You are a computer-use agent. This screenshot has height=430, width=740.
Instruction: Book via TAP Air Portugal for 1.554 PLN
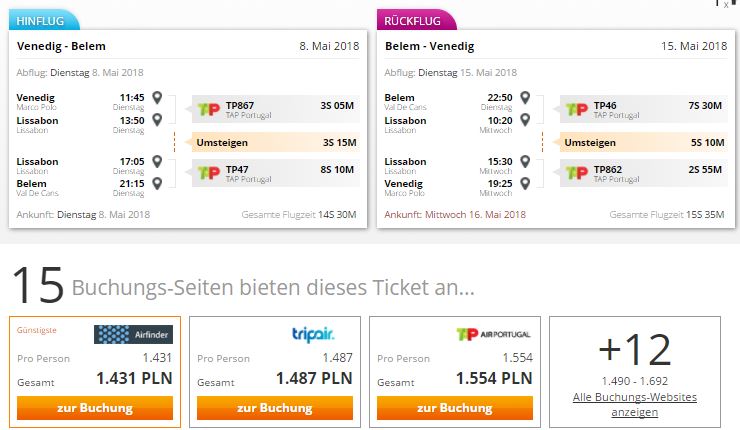[455, 408]
